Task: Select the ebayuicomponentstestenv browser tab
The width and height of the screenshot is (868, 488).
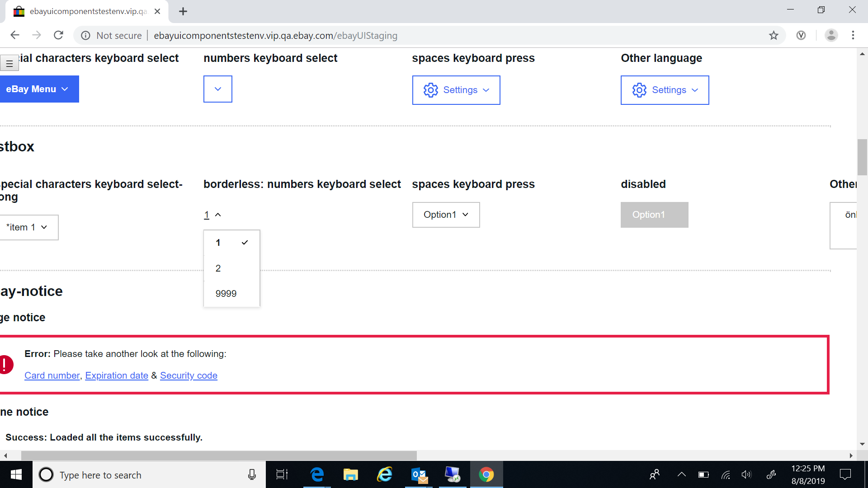Action: click(x=86, y=11)
